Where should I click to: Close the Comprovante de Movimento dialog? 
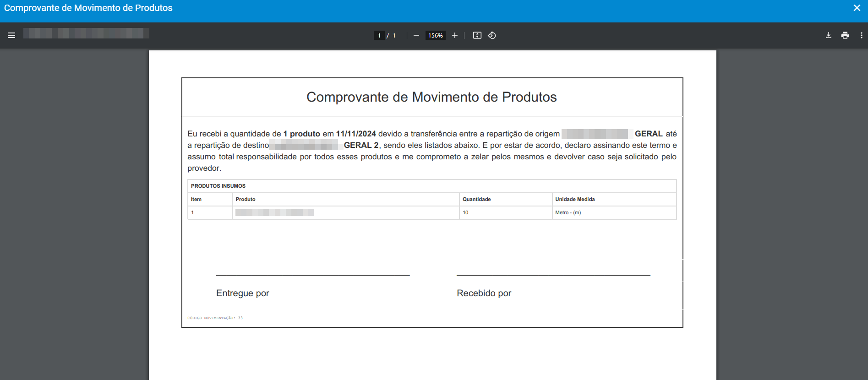(857, 8)
